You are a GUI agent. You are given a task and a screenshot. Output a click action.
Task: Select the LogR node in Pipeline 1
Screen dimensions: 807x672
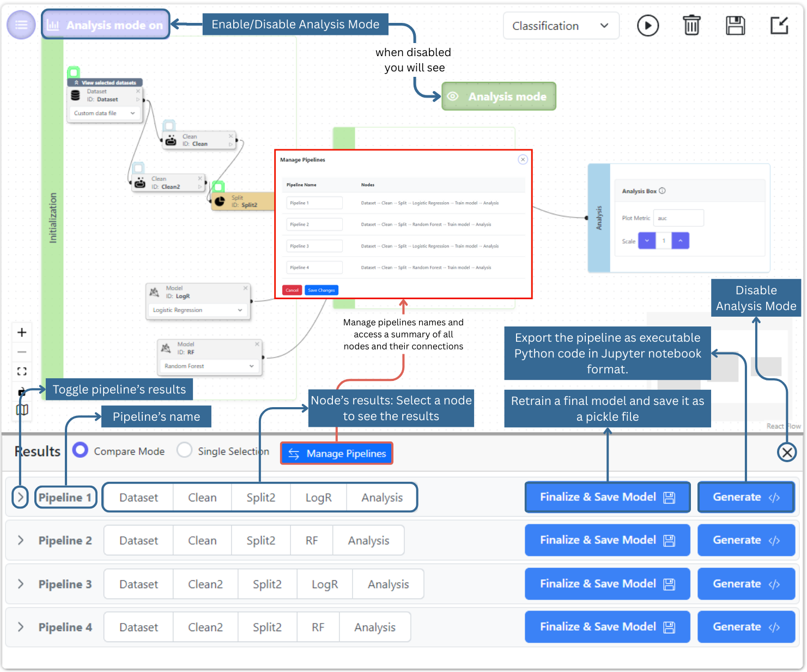(x=318, y=498)
